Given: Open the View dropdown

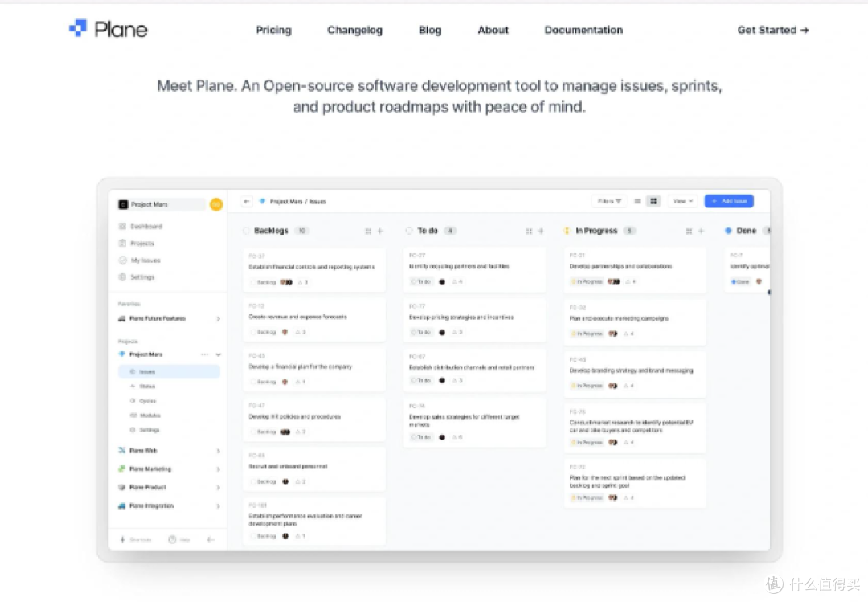Looking at the screenshot, I should tap(682, 201).
